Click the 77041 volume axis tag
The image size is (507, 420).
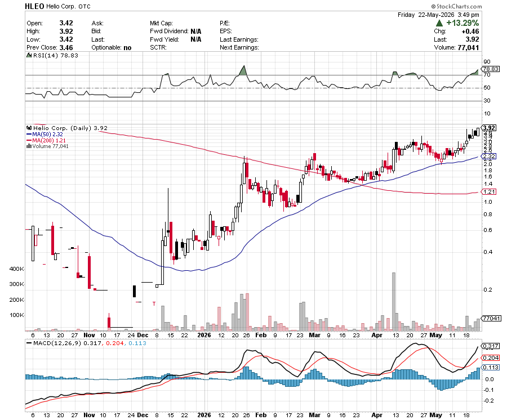(491, 318)
